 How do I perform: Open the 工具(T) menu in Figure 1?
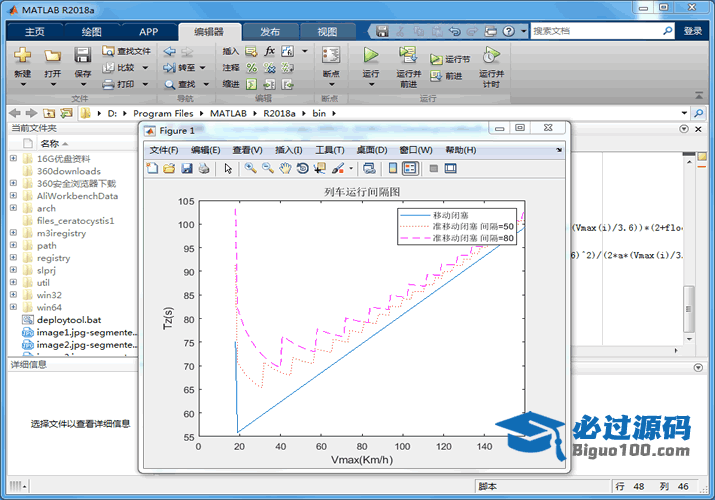[330, 150]
